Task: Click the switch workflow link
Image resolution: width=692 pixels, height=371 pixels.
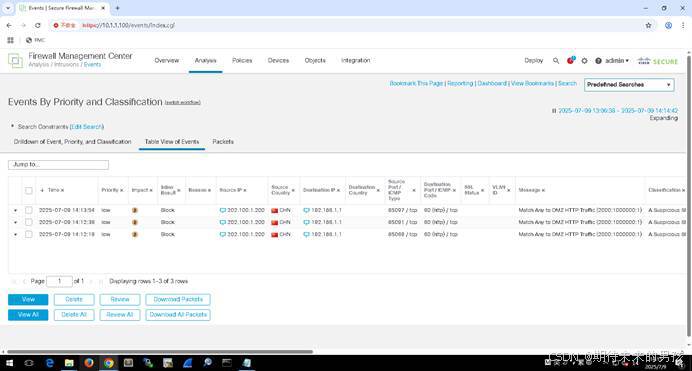Action: coord(183,102)
